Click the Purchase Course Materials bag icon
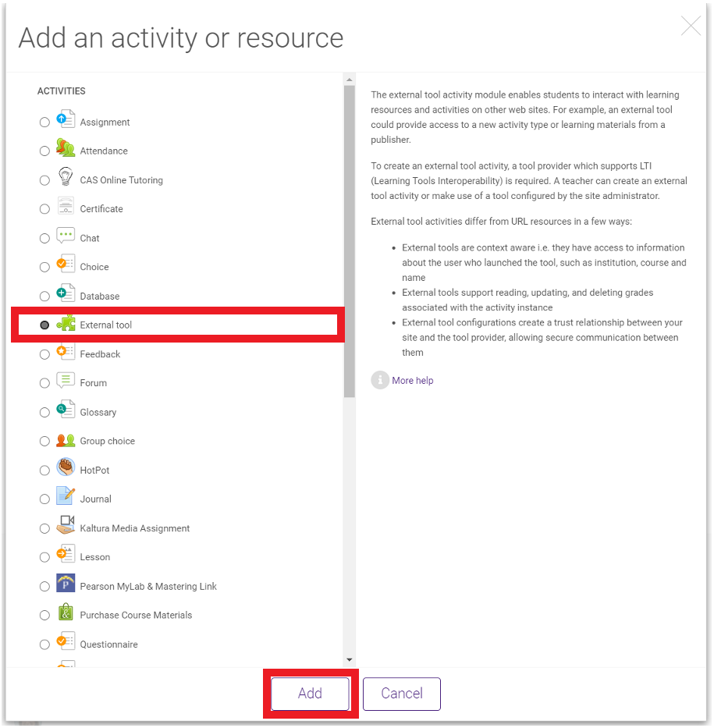This screenshot has width=714, height=728. click(x=66, y=612)
